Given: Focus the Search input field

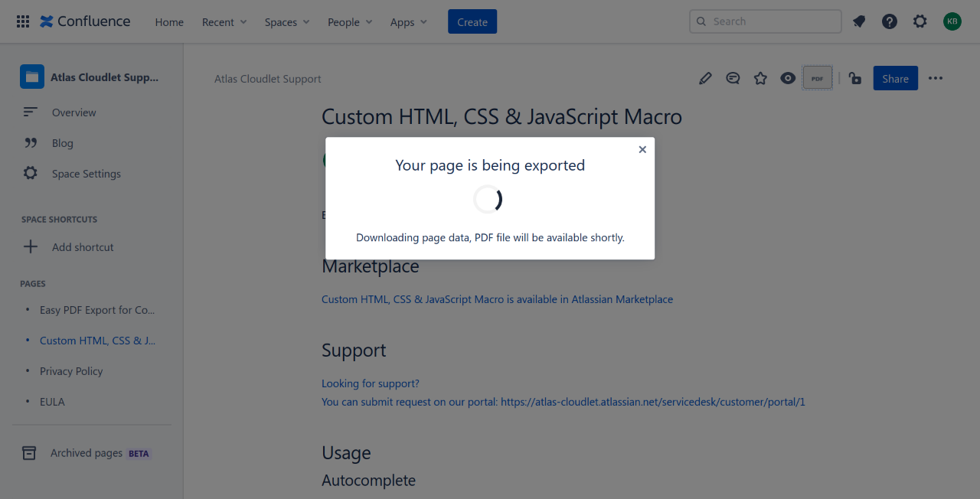Looking at the screenshot, I should 766,21.
